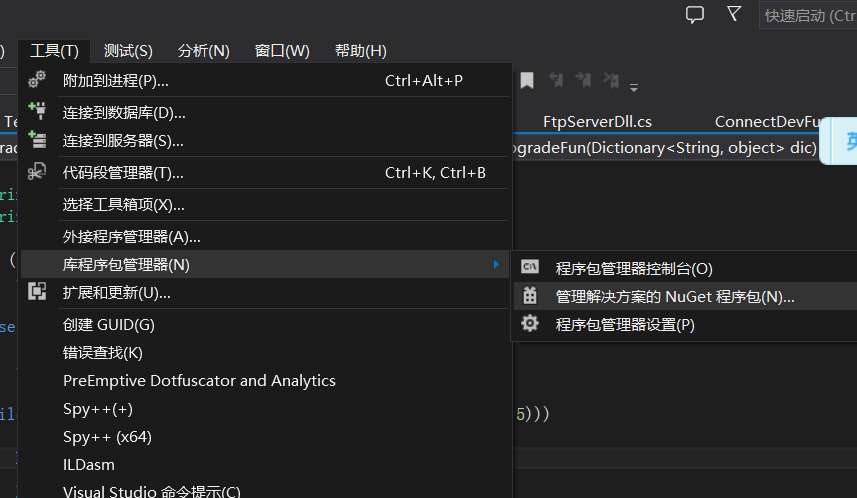Open the 测试(S) menu
Viewport: 857px width, 498px height.
point(128,51)
